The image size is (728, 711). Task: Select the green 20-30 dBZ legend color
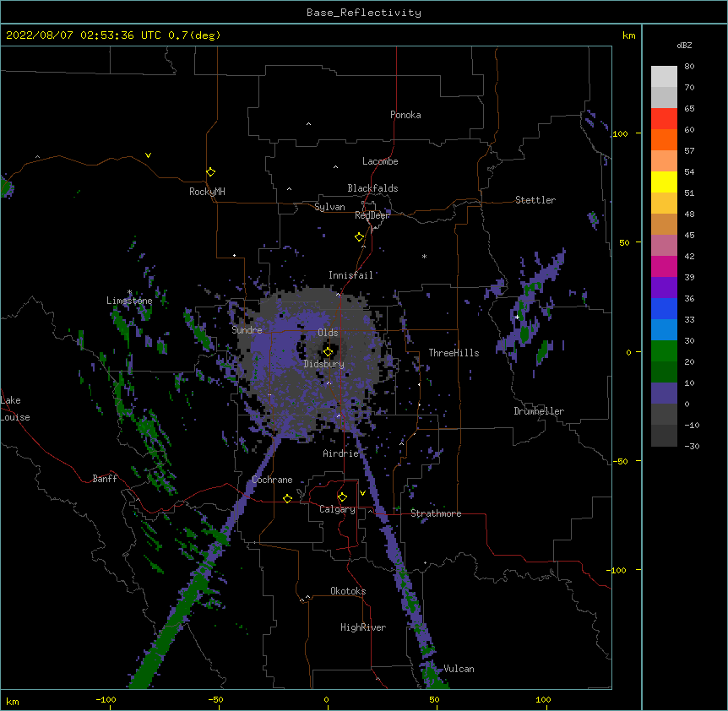(x=664, y=351)
